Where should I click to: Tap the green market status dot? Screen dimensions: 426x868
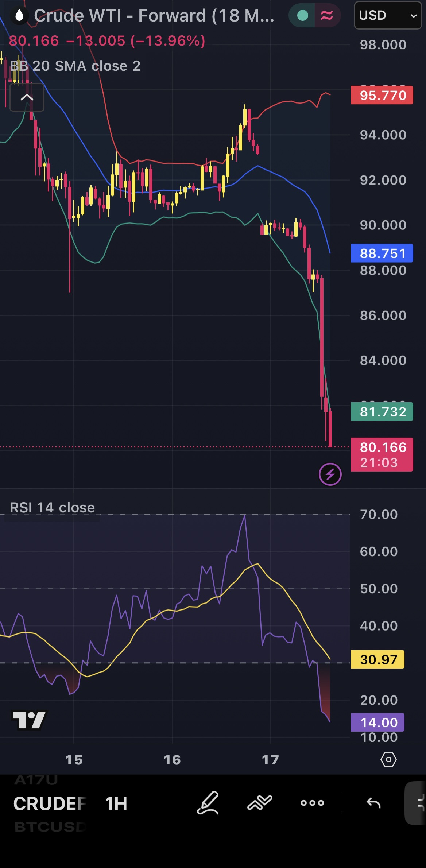302,15
